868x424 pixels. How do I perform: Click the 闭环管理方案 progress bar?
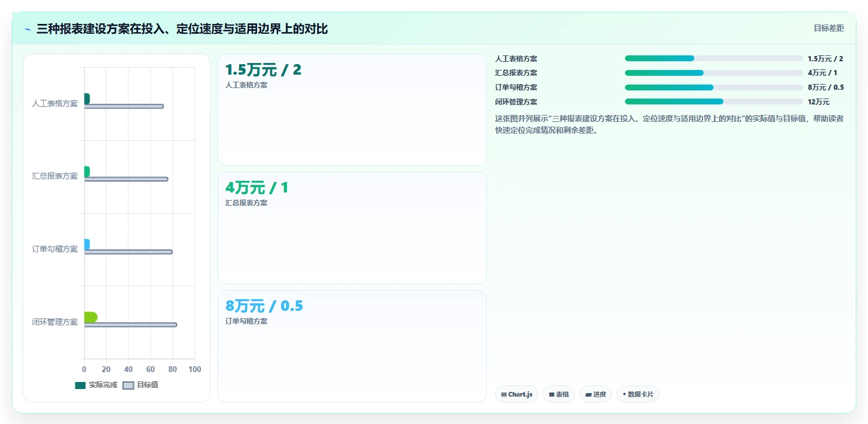coord(714,101)
